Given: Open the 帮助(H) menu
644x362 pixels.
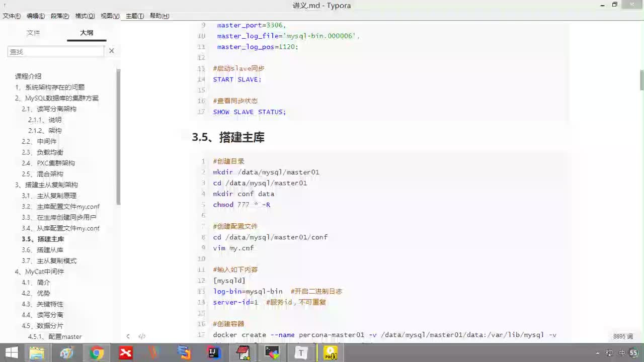Looking at the screenshot, I should (159, 16).
